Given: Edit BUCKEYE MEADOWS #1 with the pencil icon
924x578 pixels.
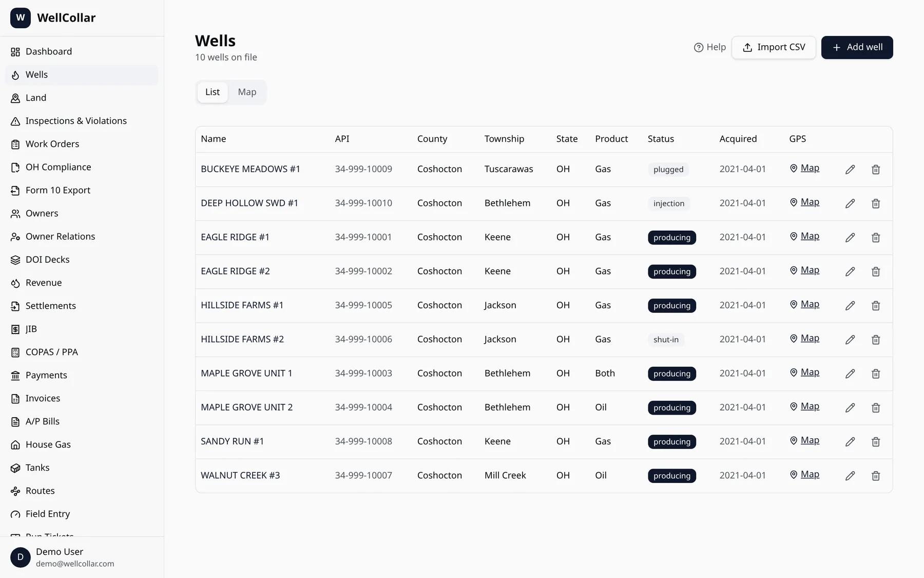Looking at the screenshot, I should 850,170.
